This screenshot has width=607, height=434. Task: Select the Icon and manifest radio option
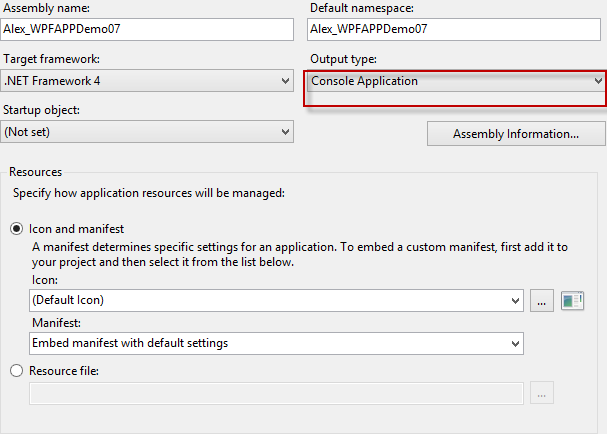(16, 229)
